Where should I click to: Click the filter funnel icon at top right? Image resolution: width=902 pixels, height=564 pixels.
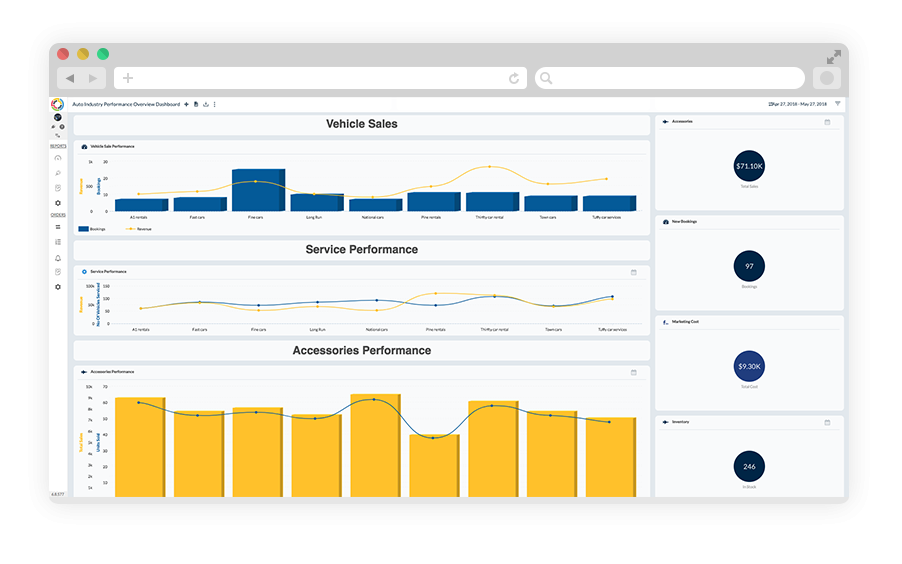coord(838,104)
